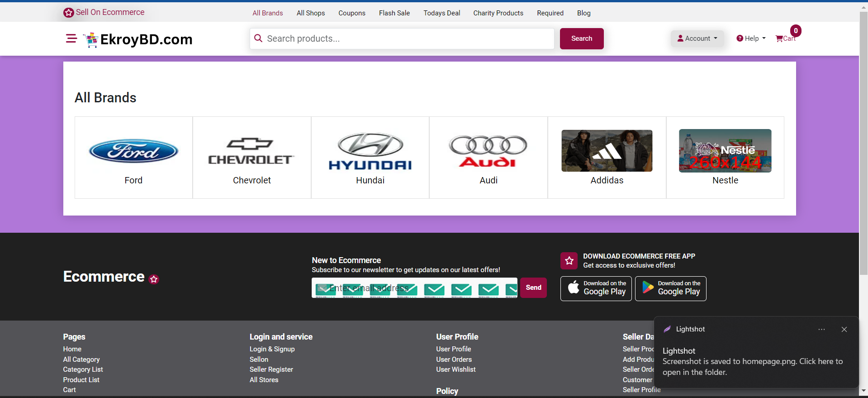Click the star icon beside Sell On Ecommerce
This screenshot has width=868, height=398.
point(69,13)
